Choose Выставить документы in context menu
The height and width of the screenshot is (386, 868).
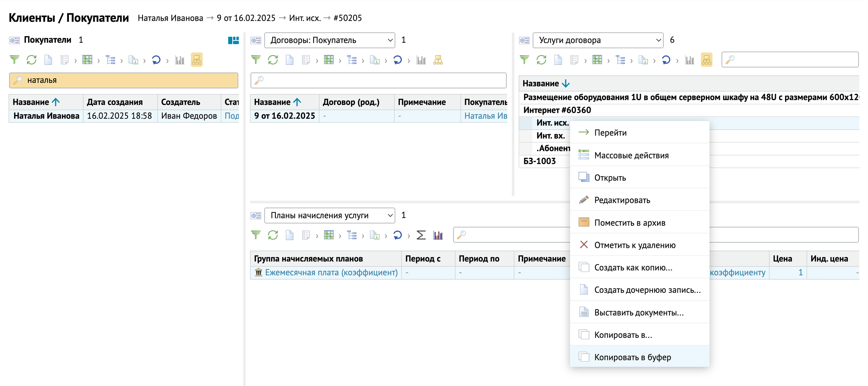[x=640, y=312]
